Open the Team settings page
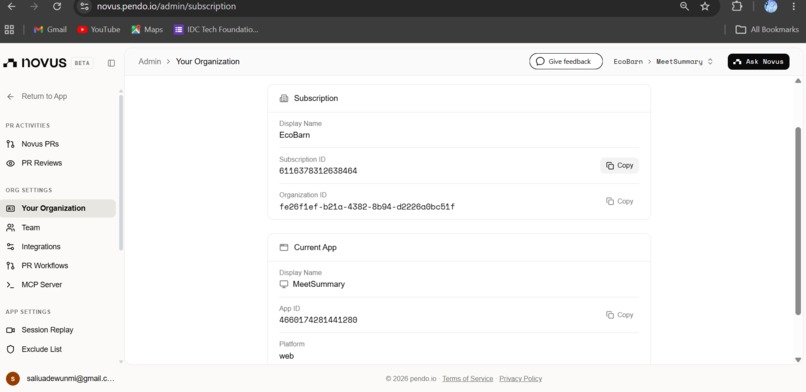This screenshot has height=392, width=806. pos(31,228)
